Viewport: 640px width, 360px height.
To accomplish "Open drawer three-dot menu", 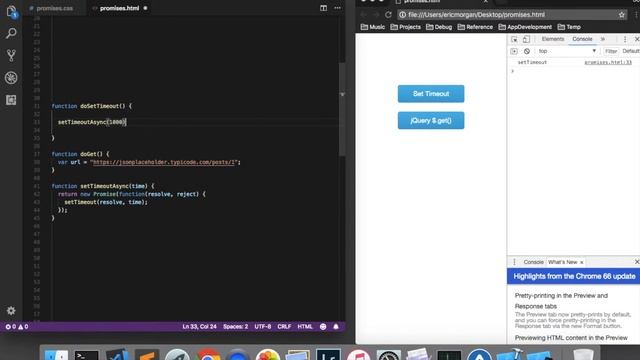I will [514, 262].
